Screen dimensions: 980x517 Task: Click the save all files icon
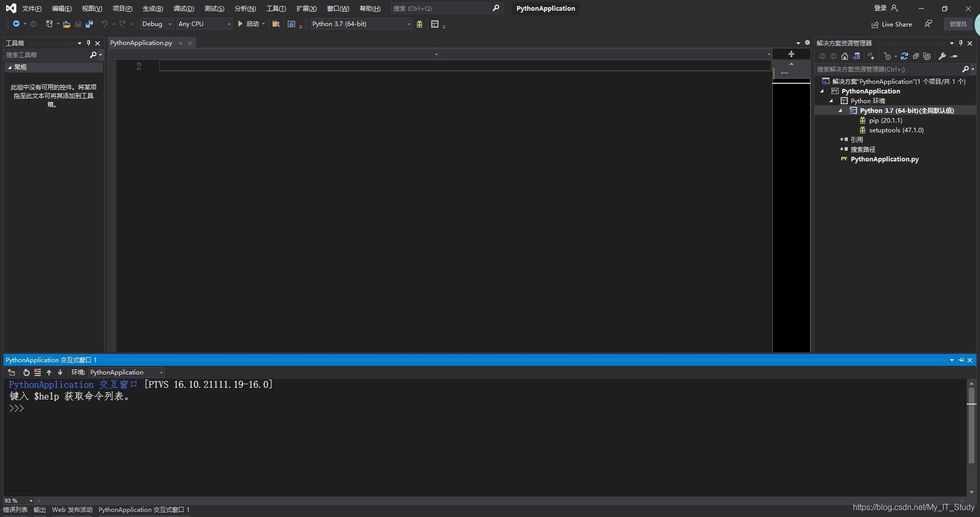point(89,24)
